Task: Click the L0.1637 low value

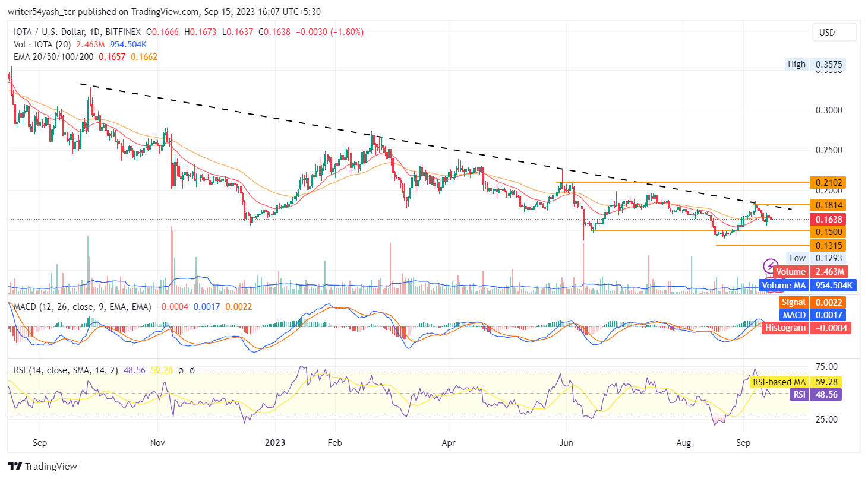Action: tap(239, 32)
